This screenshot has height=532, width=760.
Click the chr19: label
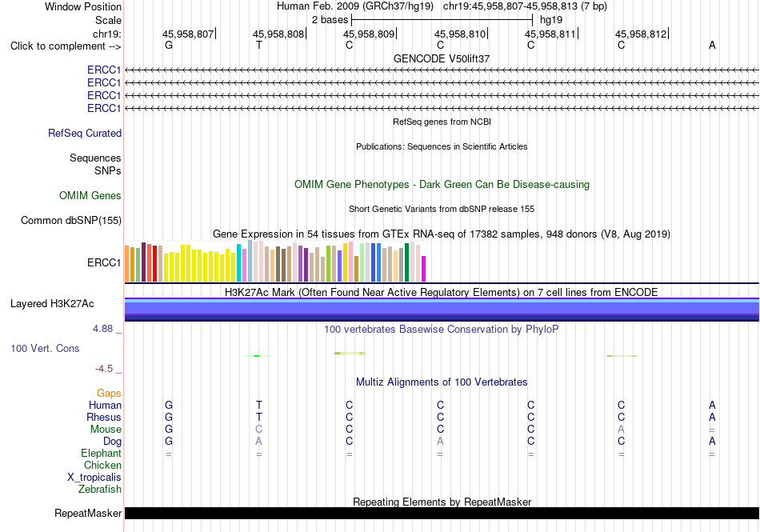[107, 34]
